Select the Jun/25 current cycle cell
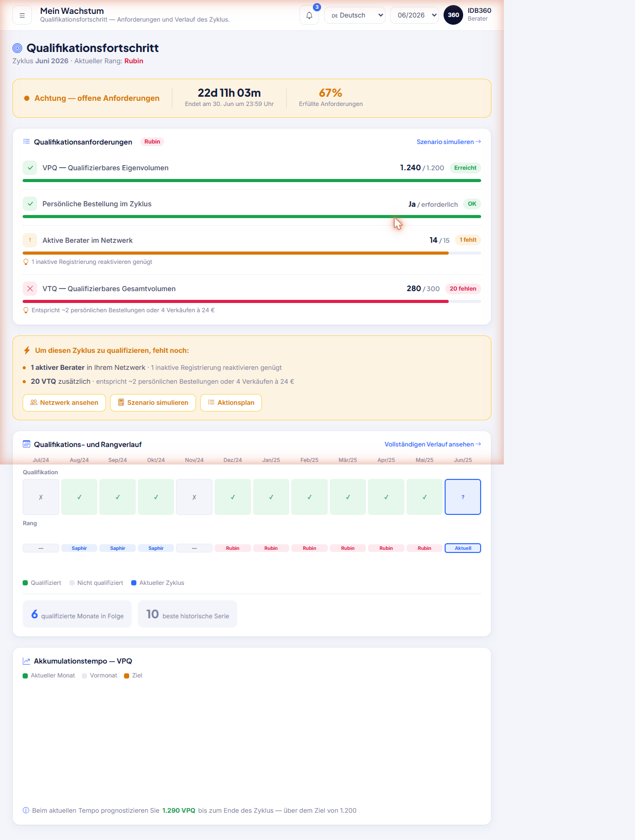Image resolution: width=635 pixels, height=840 pixels. [463, 497]
